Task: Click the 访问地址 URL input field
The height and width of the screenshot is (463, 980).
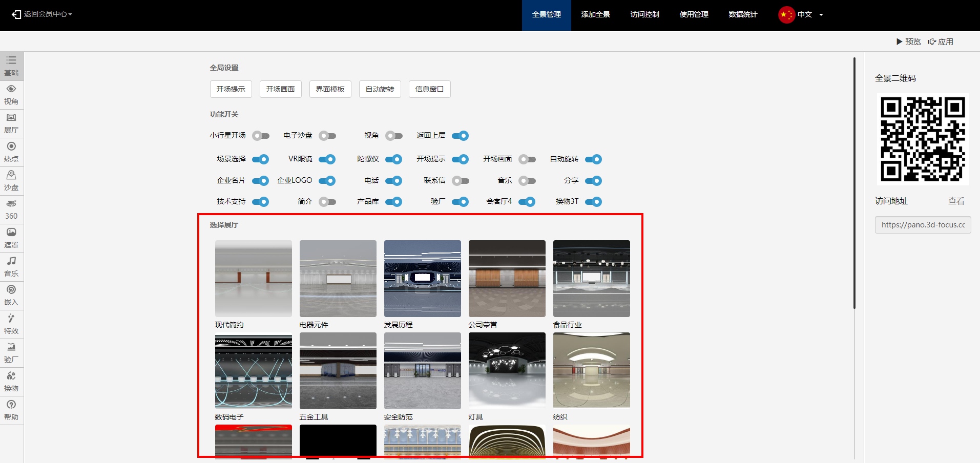Action: [923, 225]
